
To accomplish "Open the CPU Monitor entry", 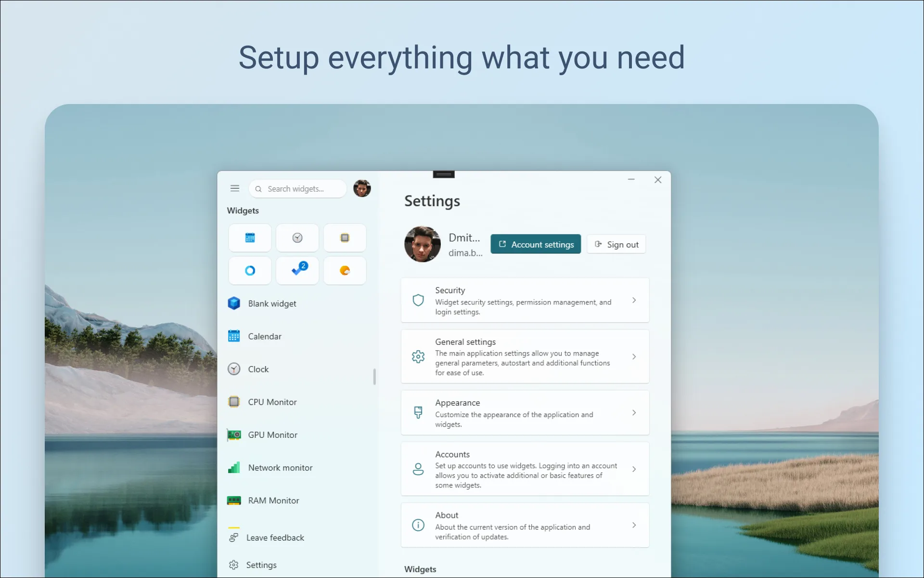I will tap(298, 402).
